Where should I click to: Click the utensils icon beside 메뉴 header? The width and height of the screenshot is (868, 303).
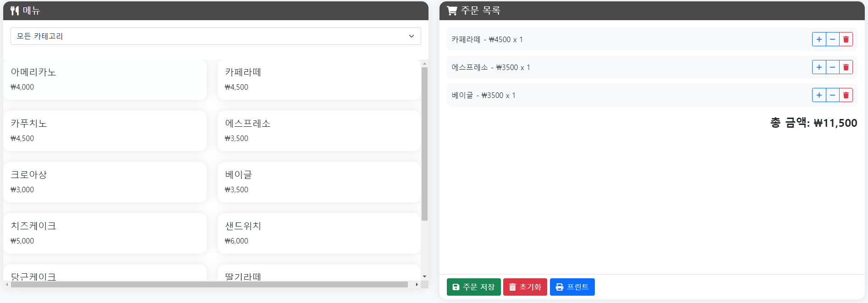(x=15, y=11)
